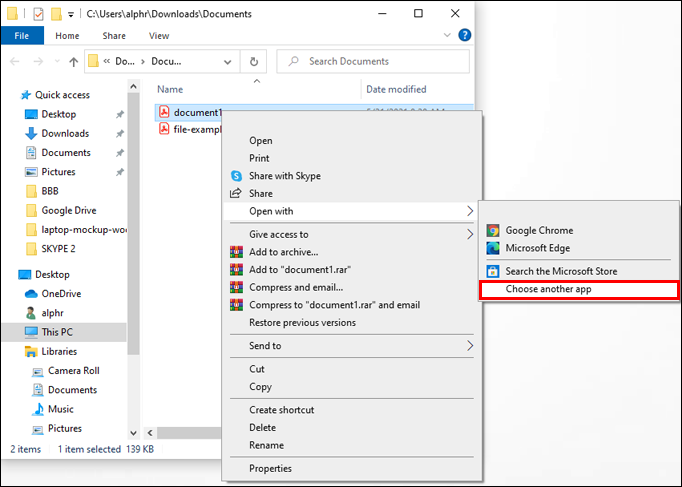This screenshot has height=487, width=682.
Task: Click the Back navigation arrow
Action: click(x=15, y=62)
